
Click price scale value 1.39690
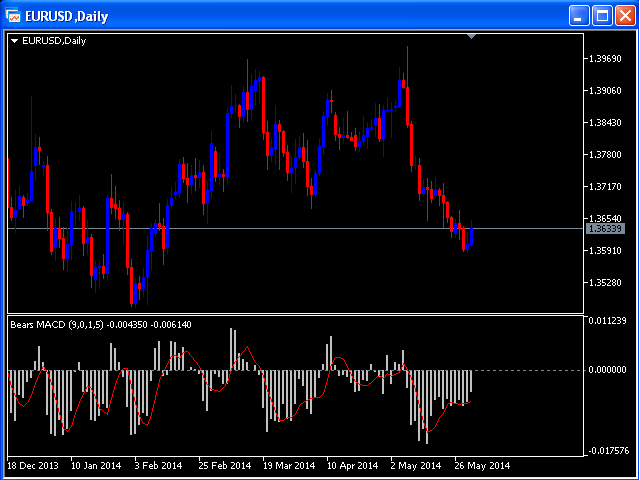pos(605,59)
